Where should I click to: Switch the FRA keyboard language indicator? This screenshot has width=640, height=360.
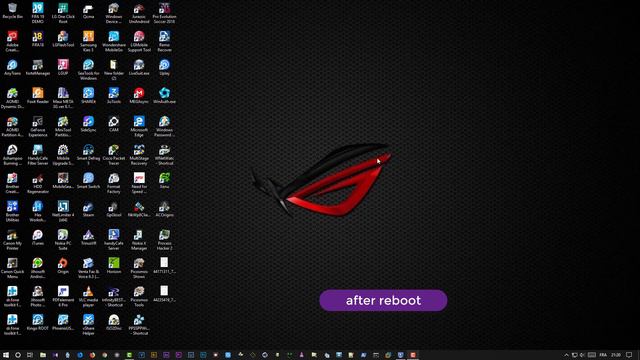coord(603,355)
